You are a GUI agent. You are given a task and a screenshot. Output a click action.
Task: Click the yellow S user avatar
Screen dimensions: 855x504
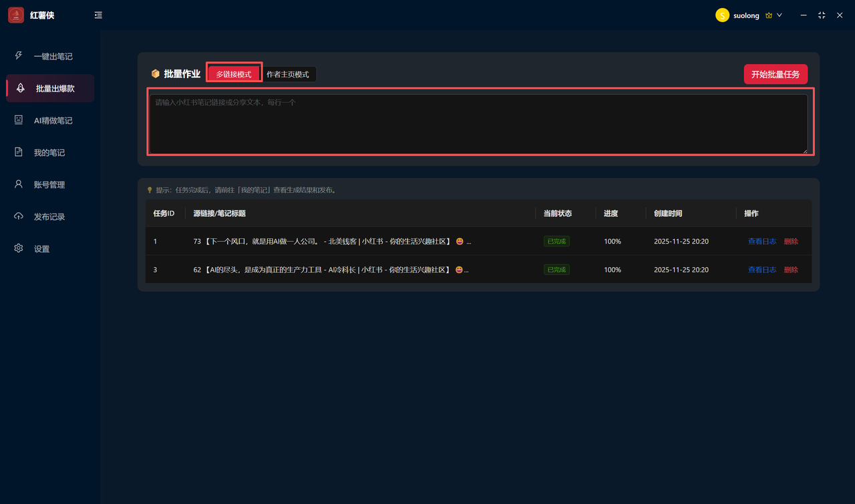click(x=722, y=15)
